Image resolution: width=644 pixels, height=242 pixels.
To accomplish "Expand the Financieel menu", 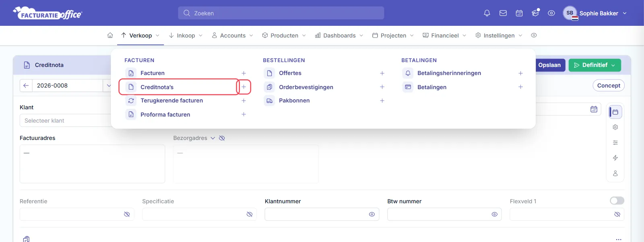I will [445, 35].
